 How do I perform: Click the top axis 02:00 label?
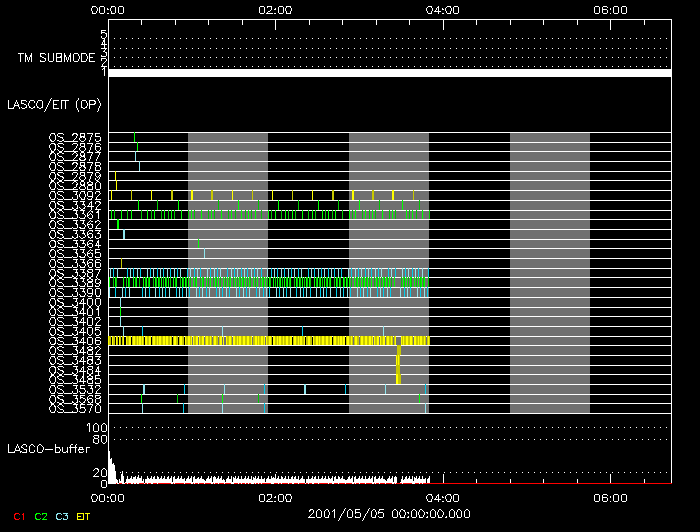tap(275, 10)
